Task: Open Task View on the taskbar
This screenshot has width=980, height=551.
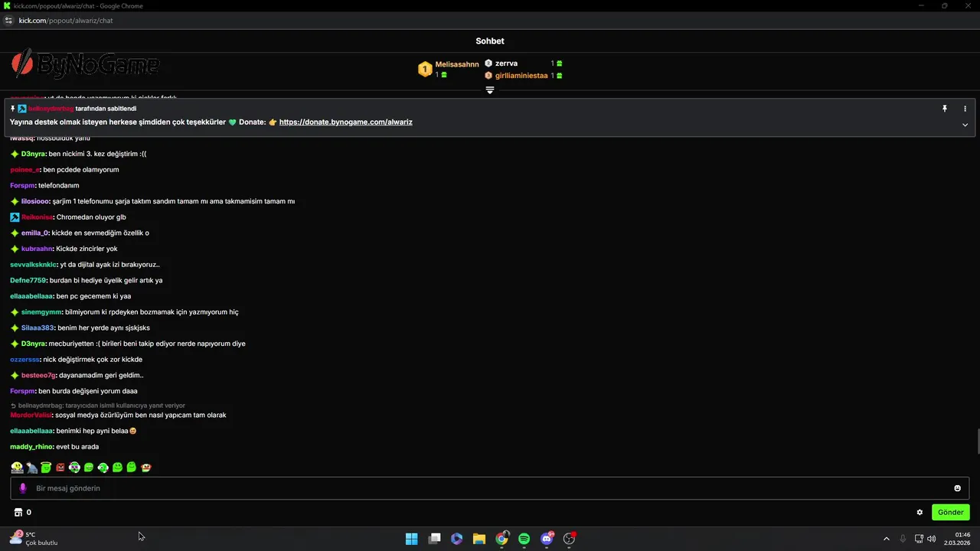Action: coord(434,539)
